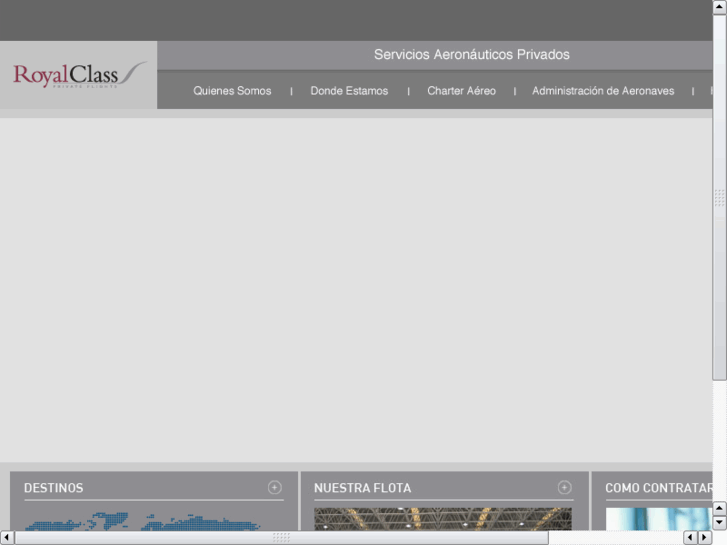Click the horizontal scroll right arrow
Viewport: 727px width, 545px height.
[705, 538]
